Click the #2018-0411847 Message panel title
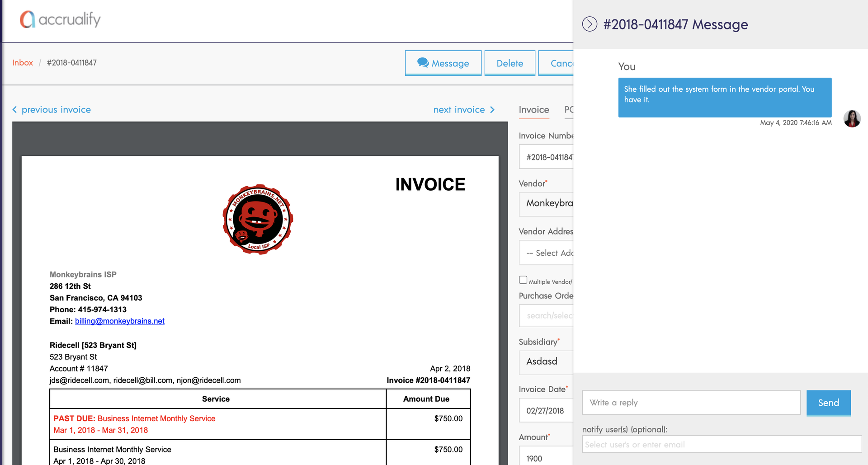The height and width of the screenshot is (465, 868). click(675, 24)
